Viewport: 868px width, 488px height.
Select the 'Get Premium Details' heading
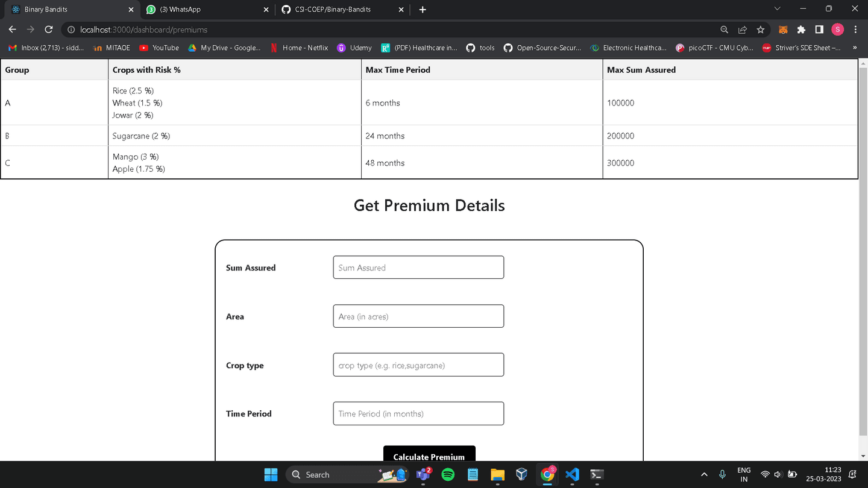[429, 205]
